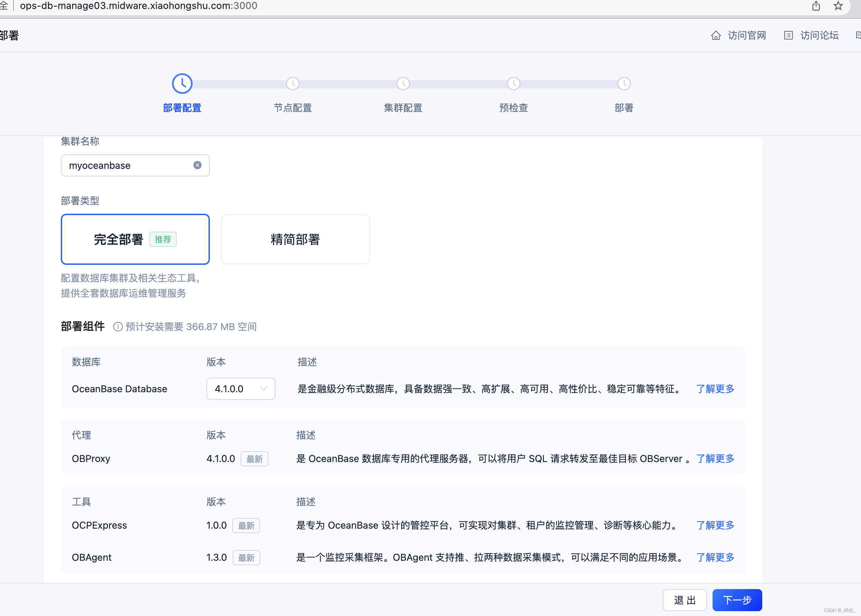
Task: Click 最新 tag beside OBAgent version
Action: [x=246, y=558]
